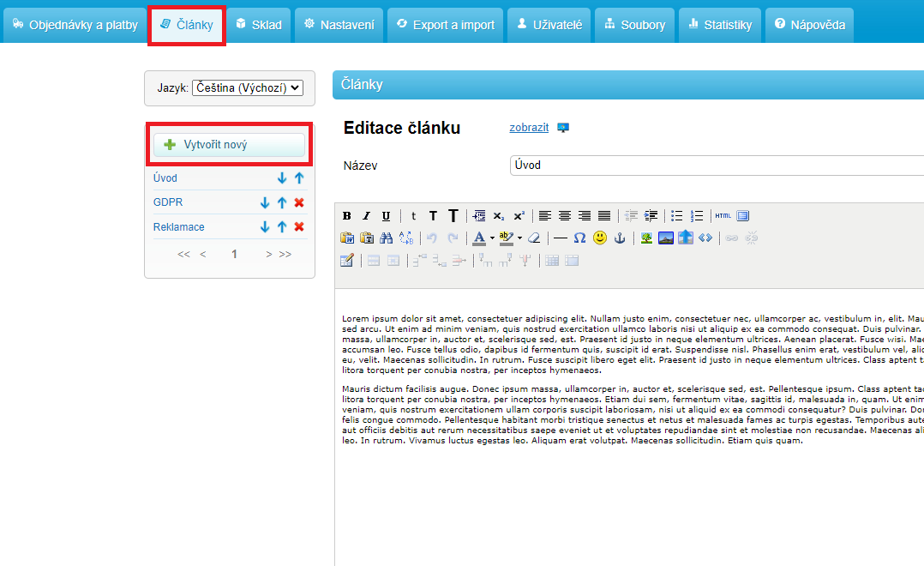Expand the highlight color dropdown arrow
Viewport: 924px width, 566px height.
tap(519, 238)
